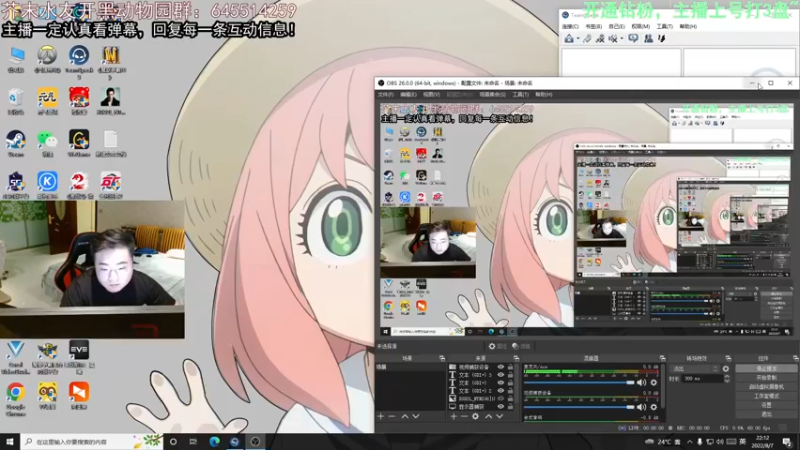The height and width of the screenshot is (450, 800).
Task: Open TeamSpeak 权限(M) menu
Action: [640, 27]
